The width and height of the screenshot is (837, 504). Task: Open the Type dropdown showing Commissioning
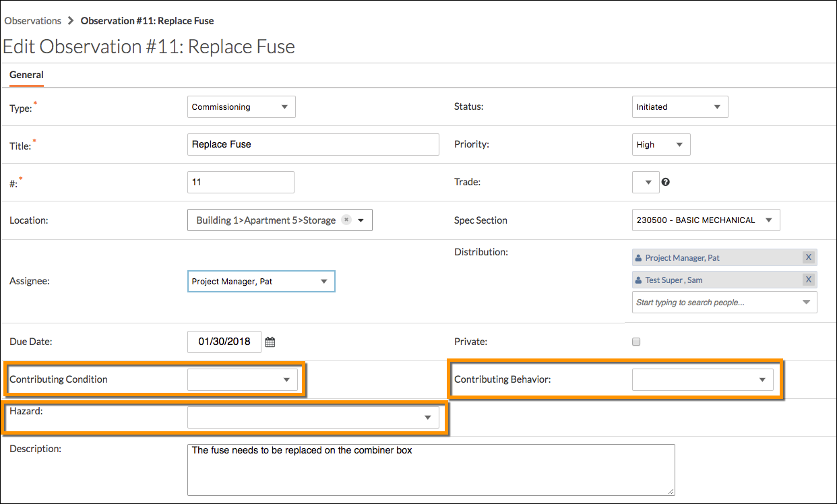[x=241, y=107]
